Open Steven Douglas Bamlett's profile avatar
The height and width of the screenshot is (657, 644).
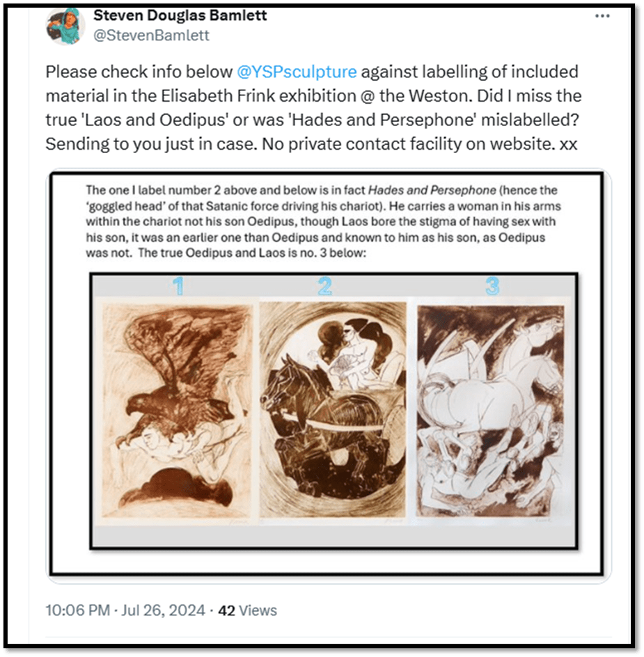pyautogui.click(x=65, y=26)
